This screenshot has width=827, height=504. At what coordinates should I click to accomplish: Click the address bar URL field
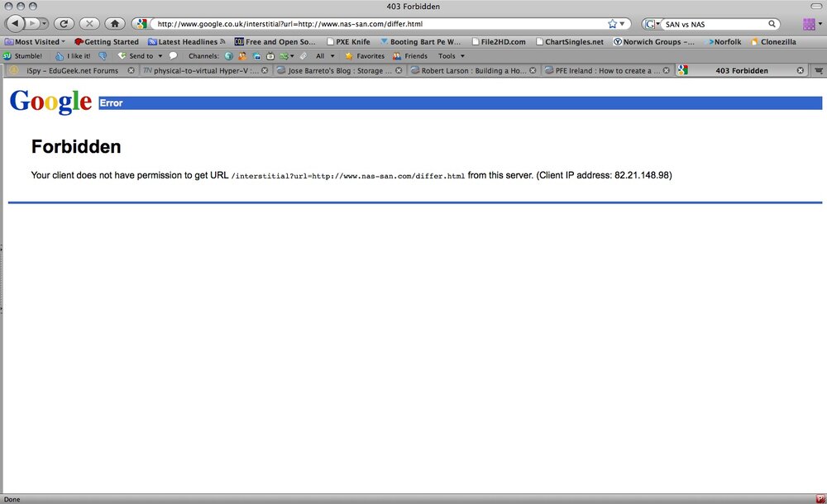click(x=380, y=24)
